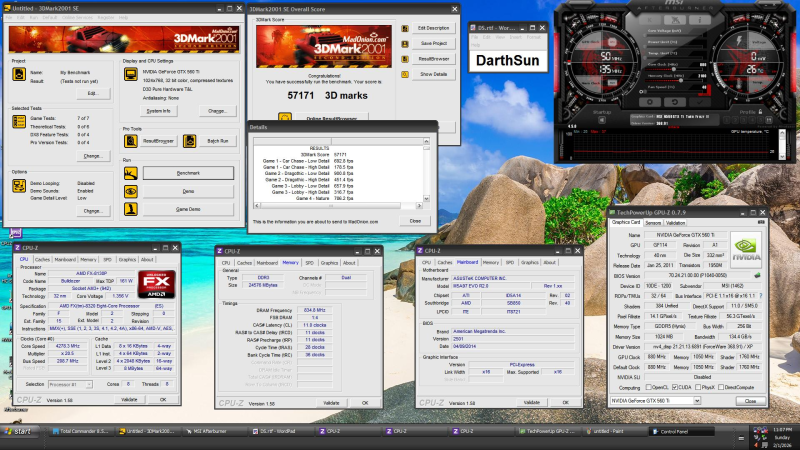Open the Processor Selection dropdown in CPU-Z
800x450 pixels.
[x=88, y=384]
